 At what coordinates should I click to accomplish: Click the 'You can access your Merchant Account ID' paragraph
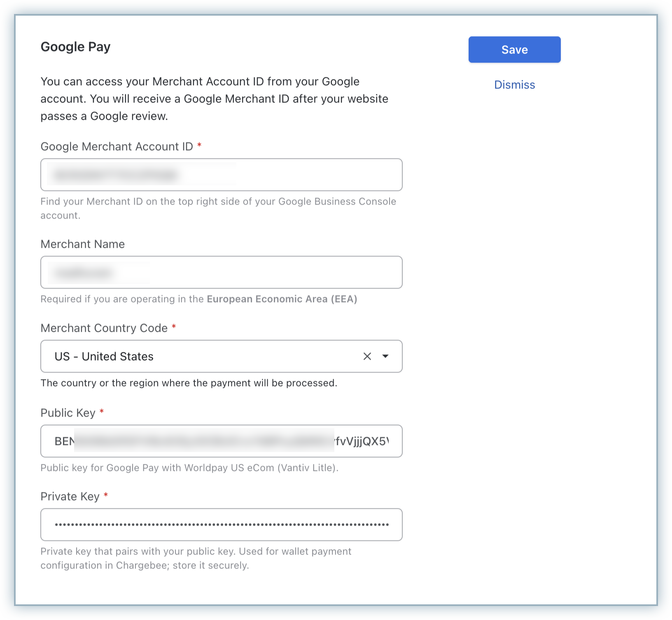tap(215, 99)
